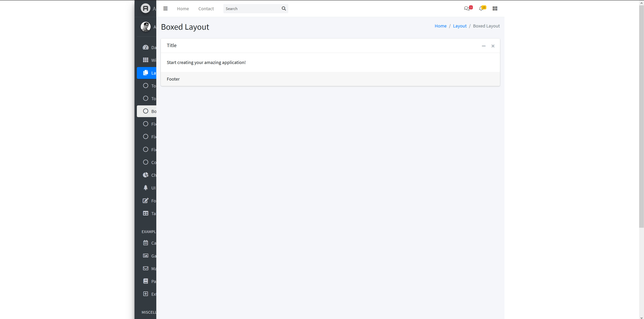Click the Charts pie icon
The image size is (644, 319).
tap(146, 175)
